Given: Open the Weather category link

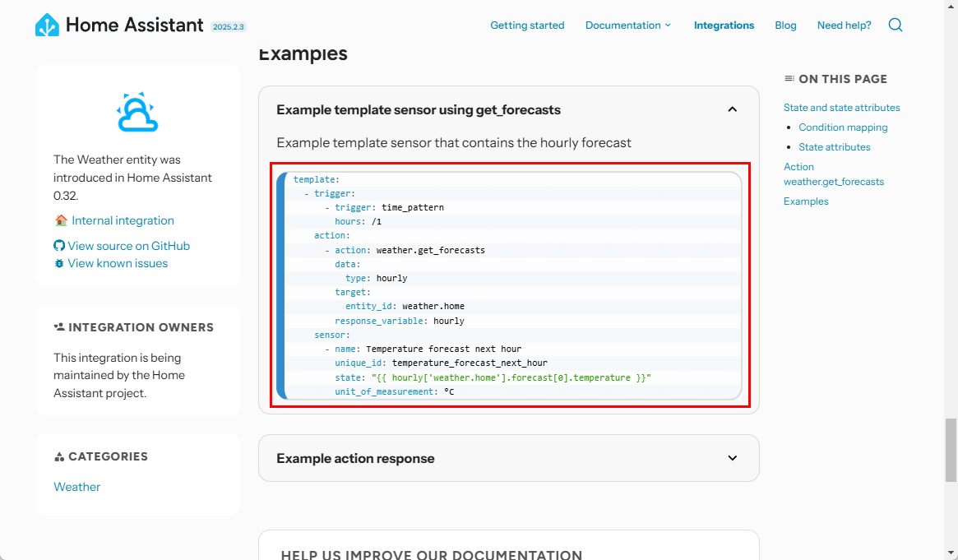Looking at the screenshot, I should click(x=77, y=487).
